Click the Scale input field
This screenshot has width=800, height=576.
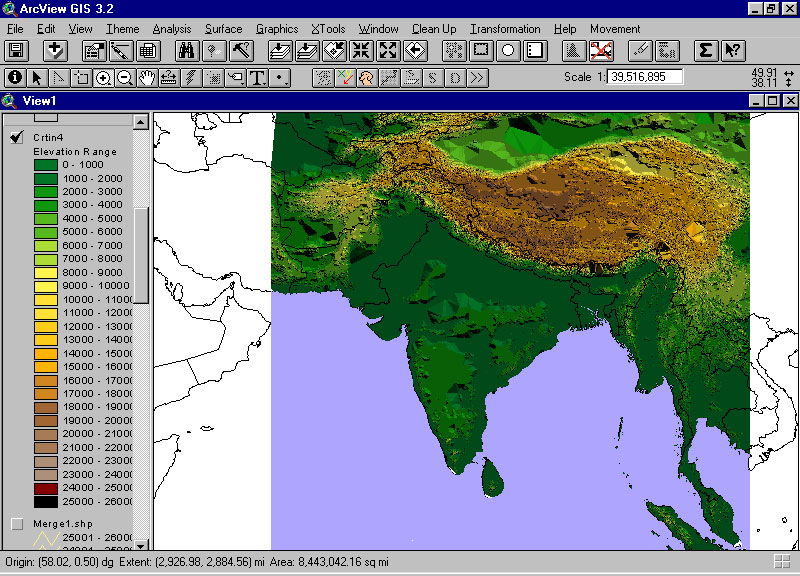643,77
